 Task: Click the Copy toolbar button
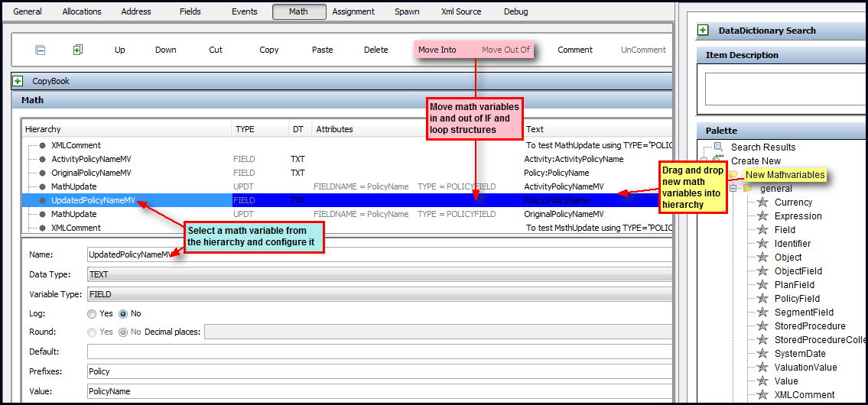point(269,50)
